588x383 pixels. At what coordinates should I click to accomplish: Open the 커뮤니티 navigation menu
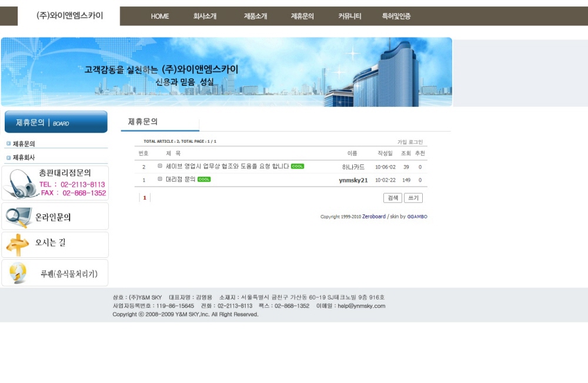pos(350,16)
